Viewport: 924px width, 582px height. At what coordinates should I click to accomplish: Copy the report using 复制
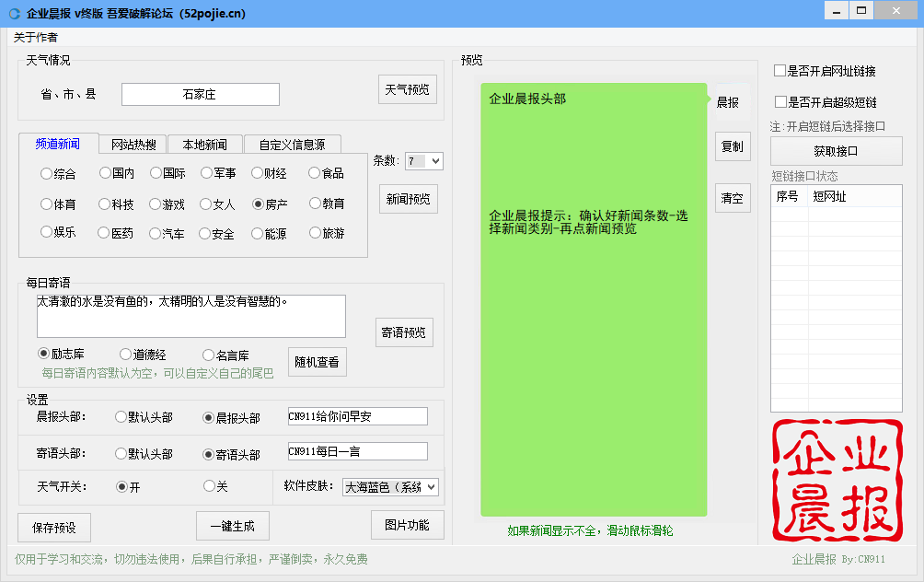[x=732, y=146]
